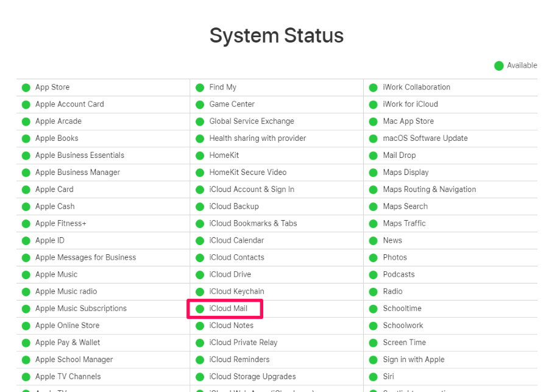Click Apple TV Channels text

68,376
